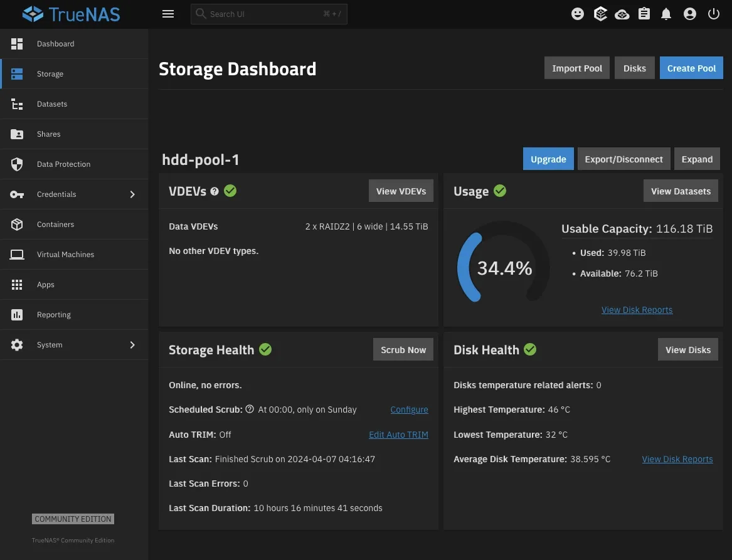
Task: Open the Edit Auto TRIM link
Action: click(x=398, y=435)
